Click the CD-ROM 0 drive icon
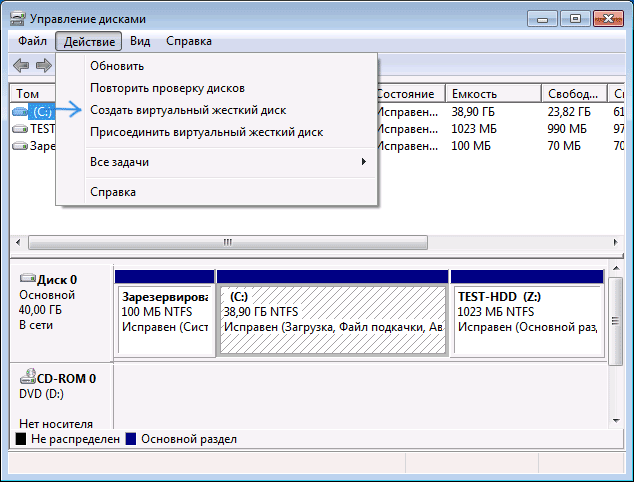 pos(27,378)
